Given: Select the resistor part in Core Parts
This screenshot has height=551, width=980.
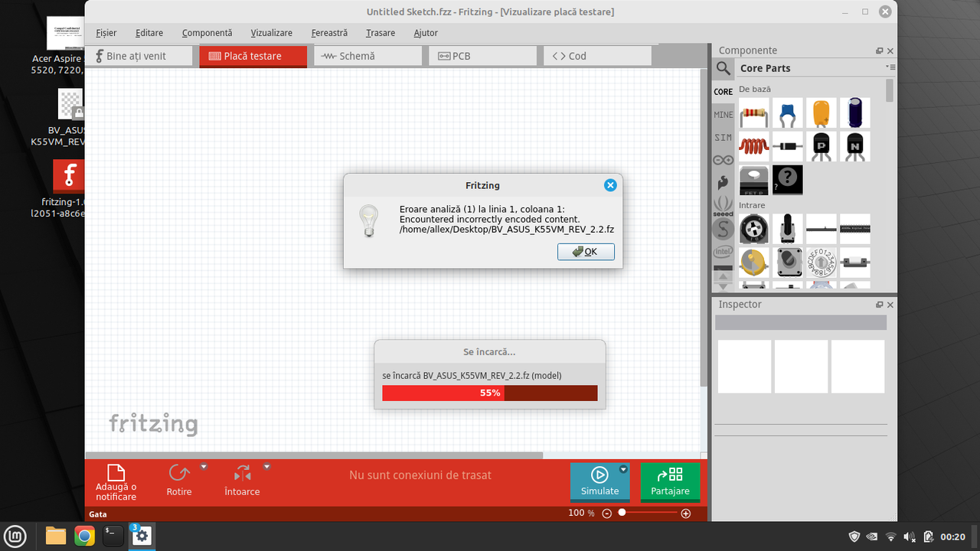Looking at the screenshot, I should pos(754,113).
